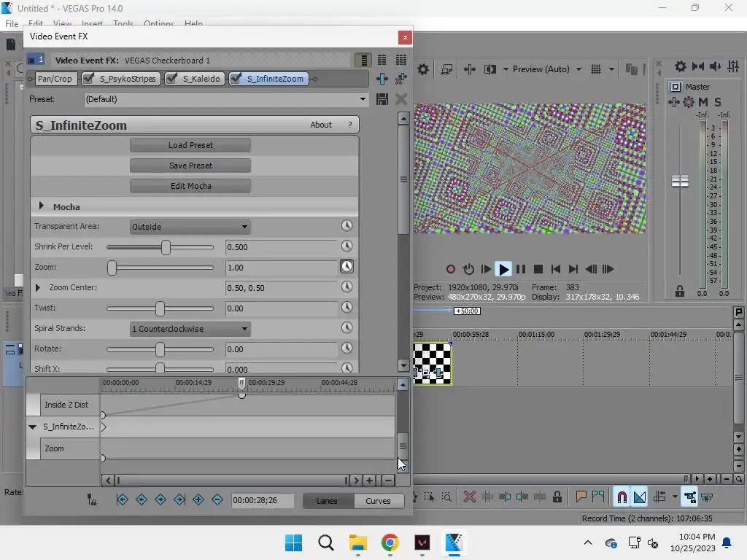Click the Shrink Per Level slider handle
This screenshot has width=747, height=560.
(x=166, y=247)
